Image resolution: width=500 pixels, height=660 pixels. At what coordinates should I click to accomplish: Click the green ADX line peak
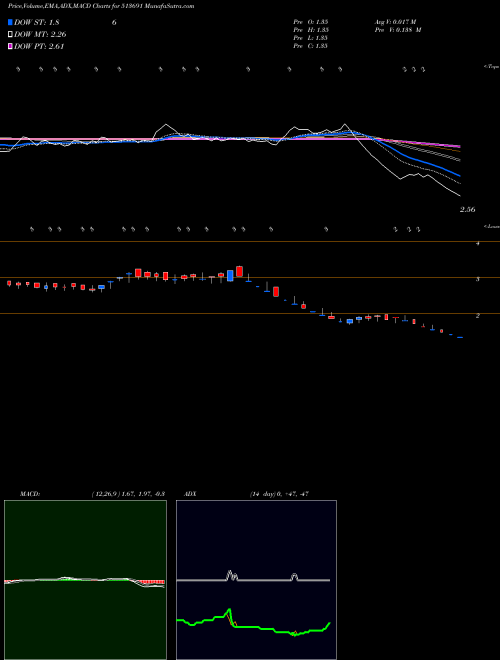tap(229, 609)
